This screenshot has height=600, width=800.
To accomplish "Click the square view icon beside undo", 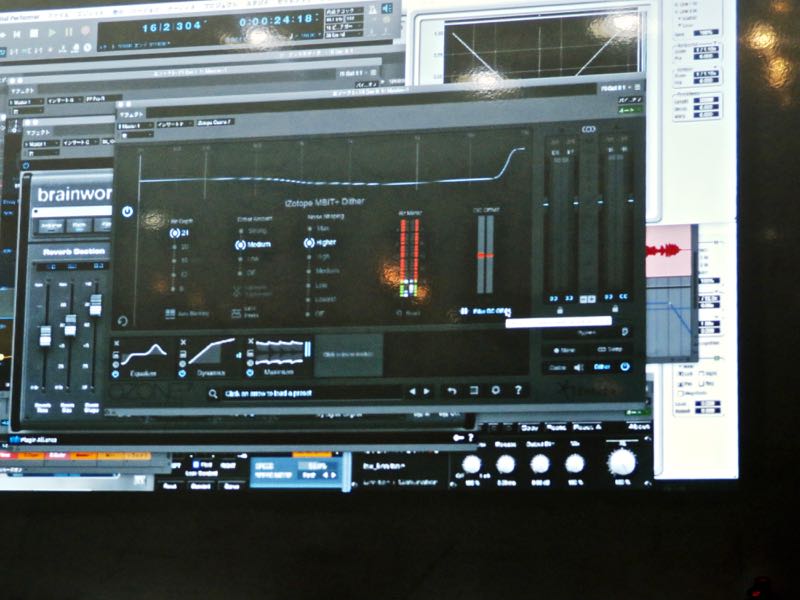I will [473, 390].
